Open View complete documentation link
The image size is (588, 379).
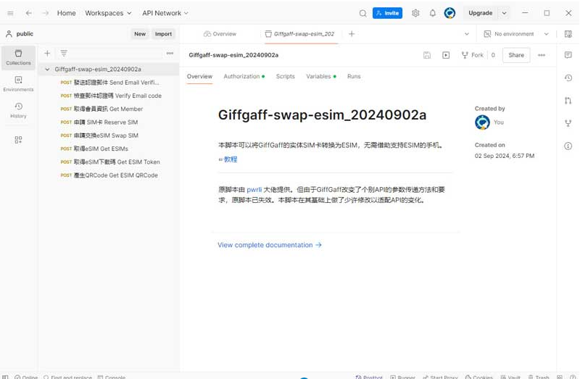(x=270, y=245)
